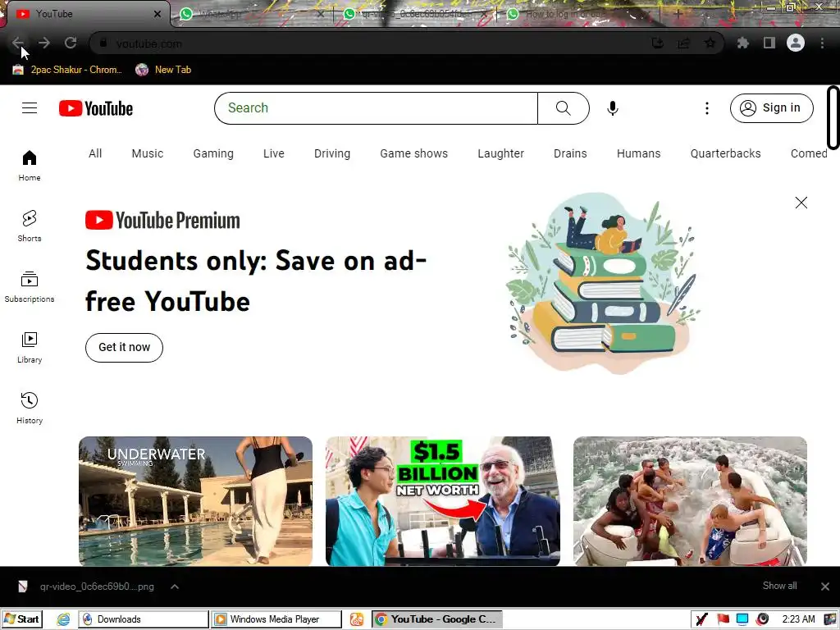
Task: Expand options for qr-video download item
Action: click(175, 587)
